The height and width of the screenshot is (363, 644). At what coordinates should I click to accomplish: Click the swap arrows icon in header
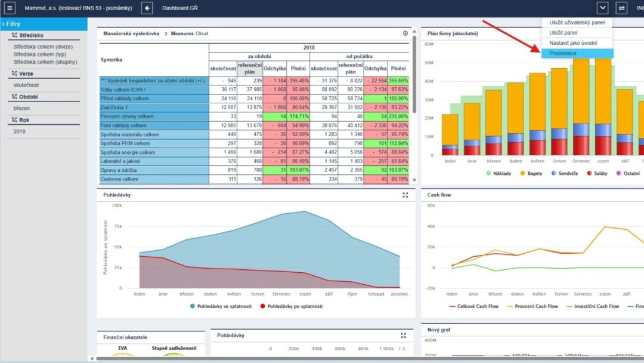point(621,8)
